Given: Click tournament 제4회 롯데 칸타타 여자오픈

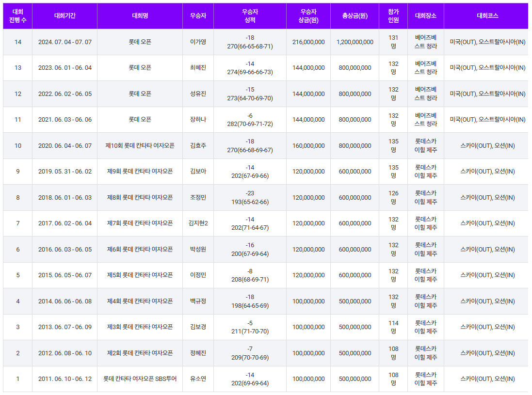Looking at the screenshot, I should [x=140, y=301].
